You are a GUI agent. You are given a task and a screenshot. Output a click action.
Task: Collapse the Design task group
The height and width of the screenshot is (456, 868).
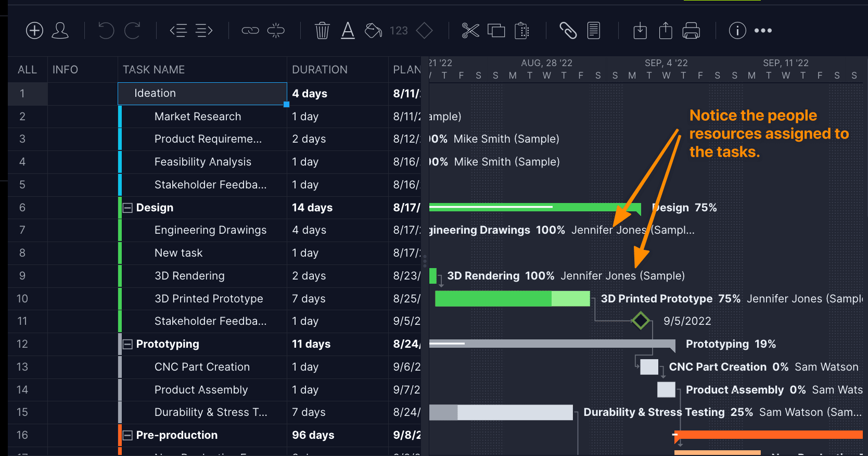coord(127,208)
